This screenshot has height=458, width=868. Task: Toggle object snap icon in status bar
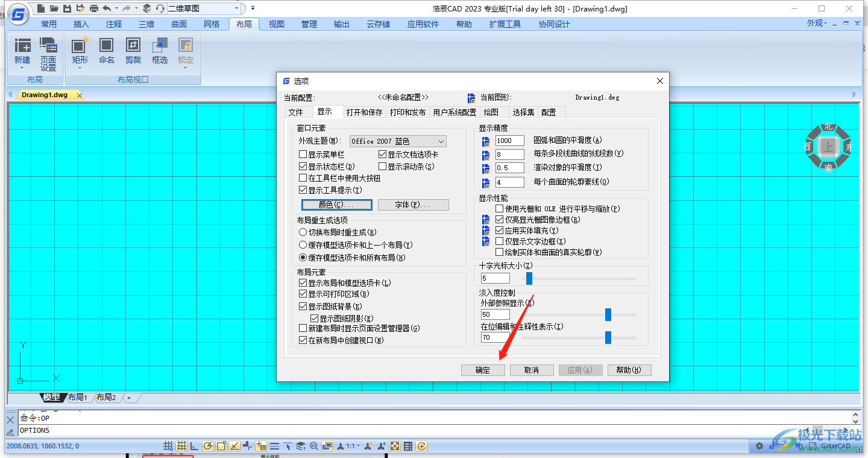[221, 446]
